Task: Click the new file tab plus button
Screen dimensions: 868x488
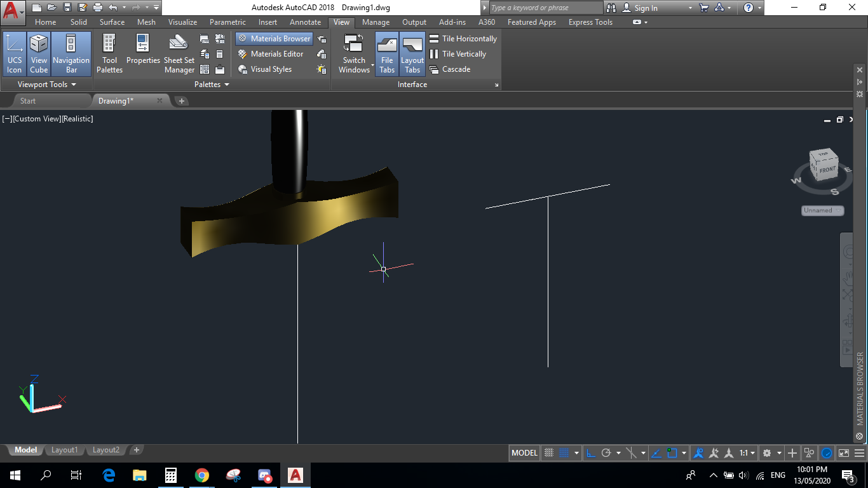Action: [181, 101]
